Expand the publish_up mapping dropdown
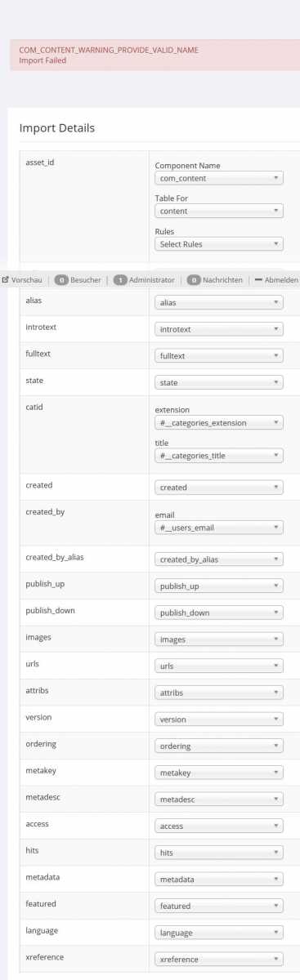 (x=219, y=586)
